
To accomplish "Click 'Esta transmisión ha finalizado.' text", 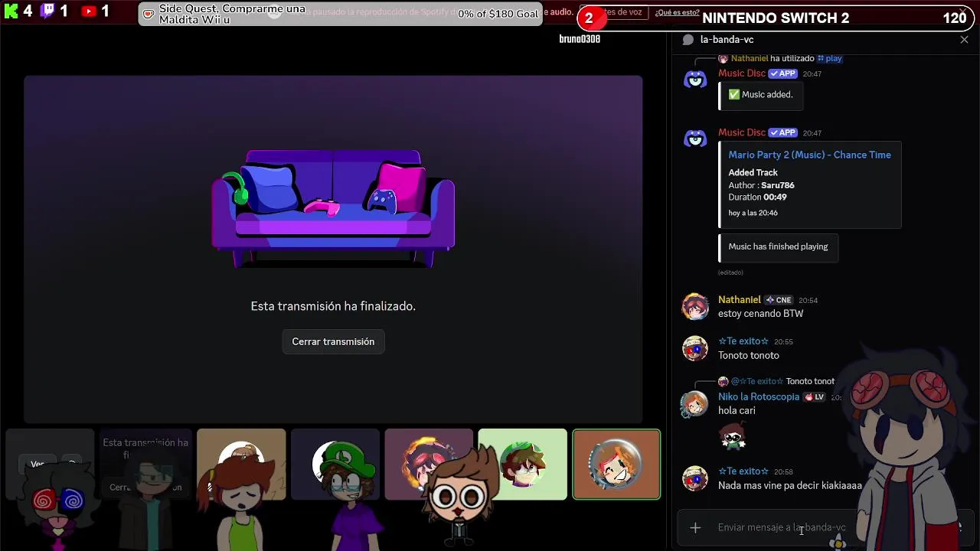I will coord(333,306).
